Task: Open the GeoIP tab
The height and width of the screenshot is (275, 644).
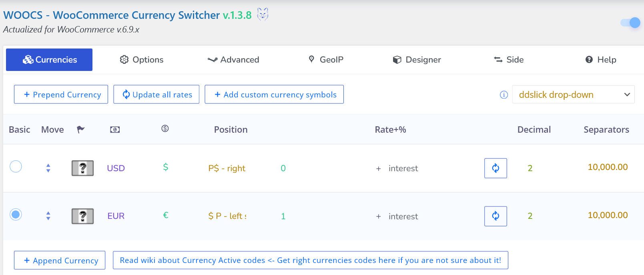Action: tap(326, 60)
